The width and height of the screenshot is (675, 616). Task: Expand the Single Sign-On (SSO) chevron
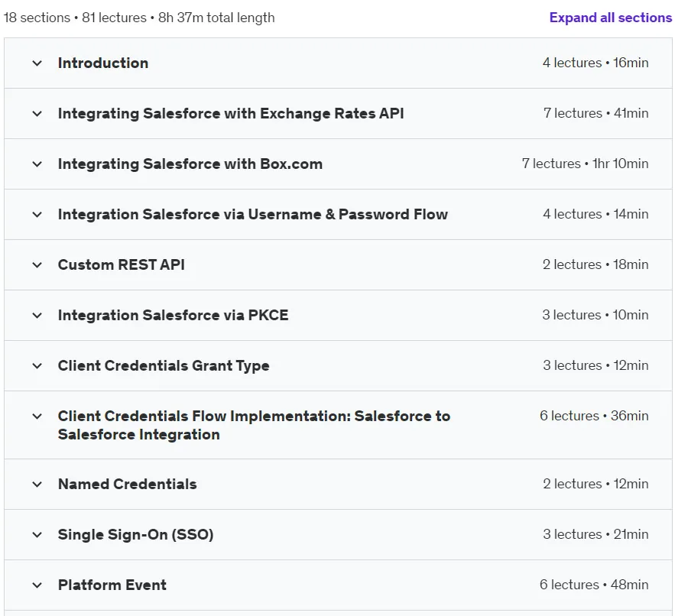pyautogui.click(x=37, y=535)
